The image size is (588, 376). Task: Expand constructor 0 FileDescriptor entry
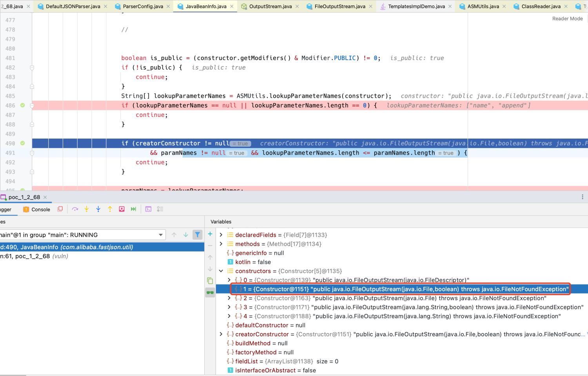point(229,280)
